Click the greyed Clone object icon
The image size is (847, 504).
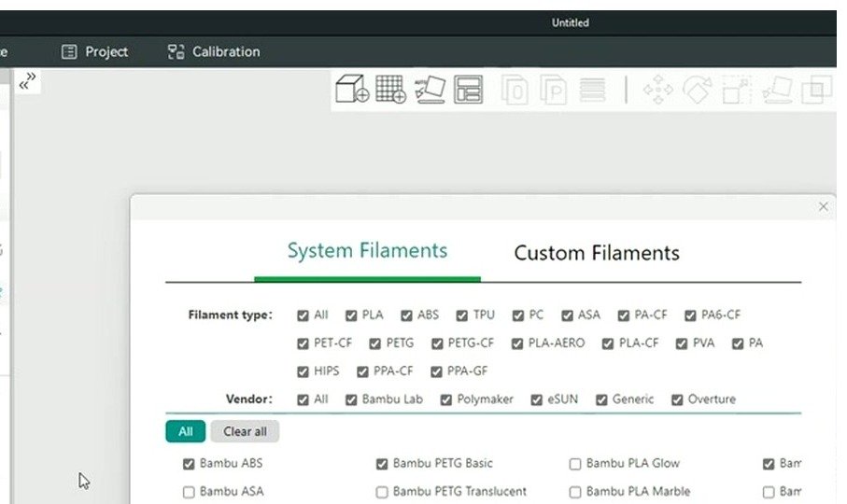pos(515,90)
